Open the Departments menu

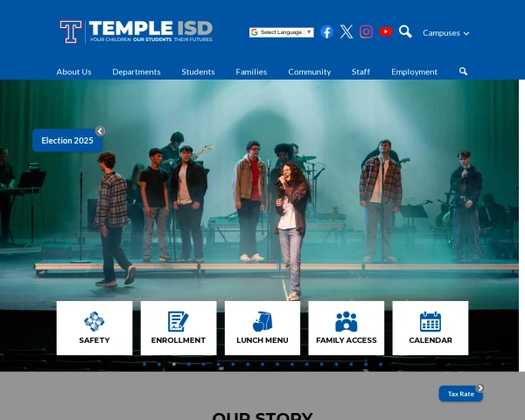pyautogui.click(x=136, y=72)
